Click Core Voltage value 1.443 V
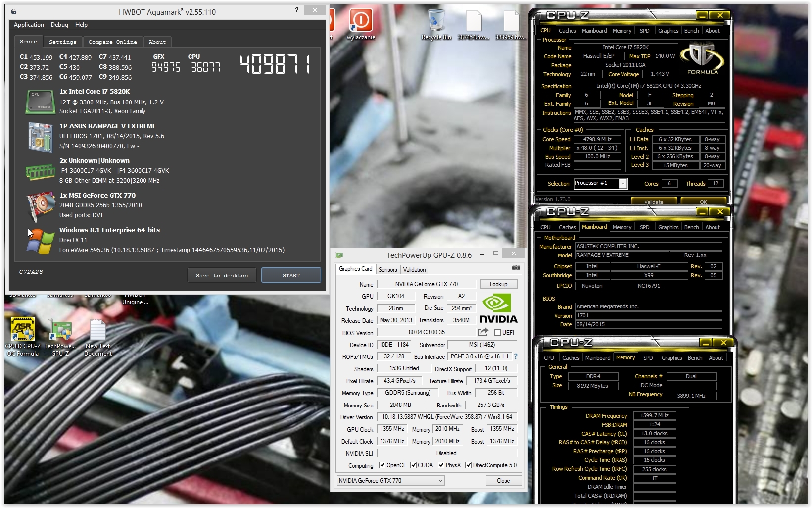This screenshot has width=812, height=508. [659, 74]
